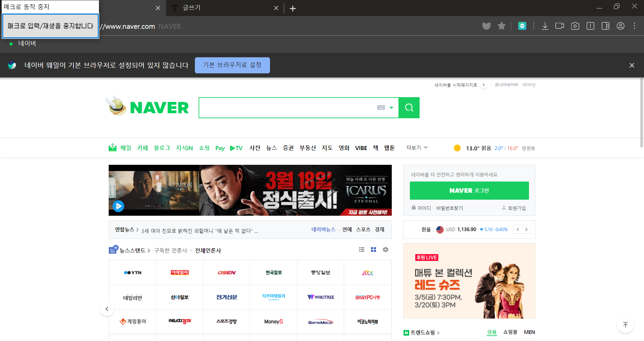Click 매크로 입력/재생을 중지합니다 button

(50, 26)
